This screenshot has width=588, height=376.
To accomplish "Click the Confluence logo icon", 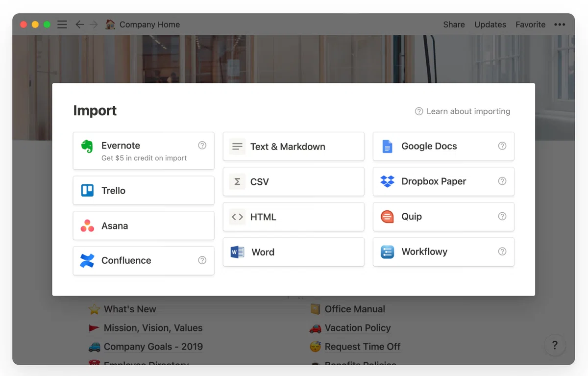I will [x=87, y=260].
